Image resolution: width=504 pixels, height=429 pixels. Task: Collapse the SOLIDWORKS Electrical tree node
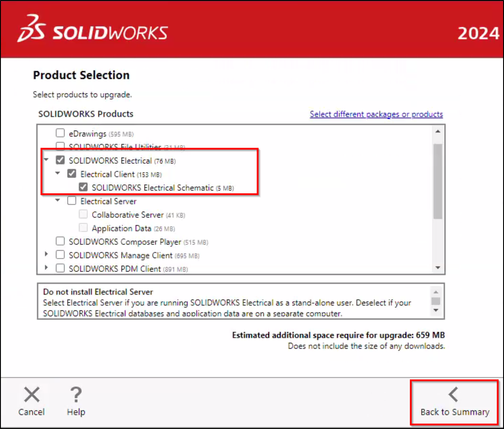coord(46,160)
